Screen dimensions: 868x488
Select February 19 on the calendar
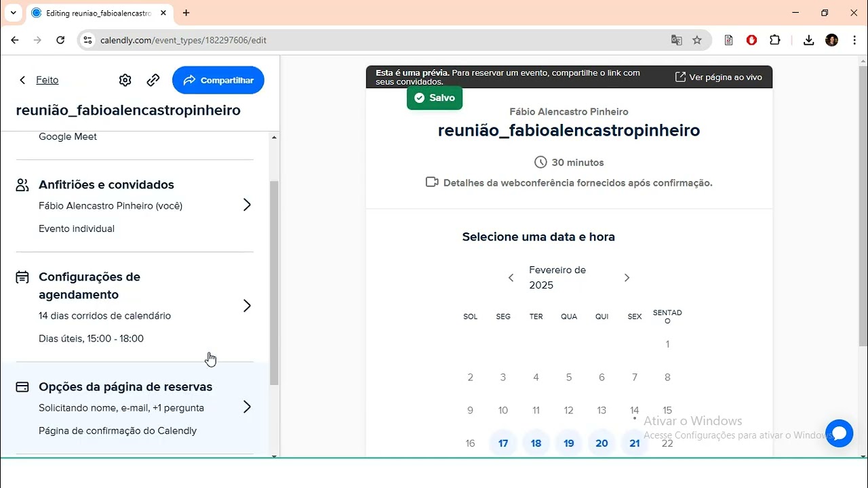pyautogui.click(x=569, y=443)
